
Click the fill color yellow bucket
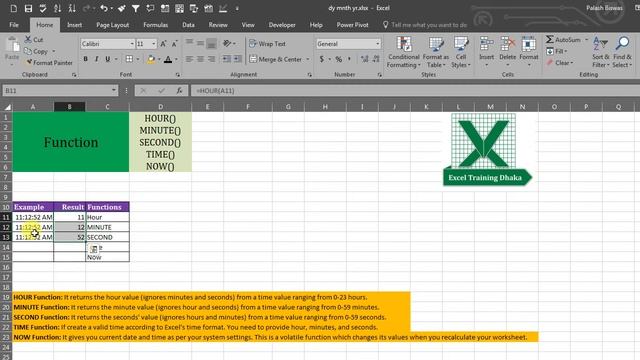coord(151,59)
